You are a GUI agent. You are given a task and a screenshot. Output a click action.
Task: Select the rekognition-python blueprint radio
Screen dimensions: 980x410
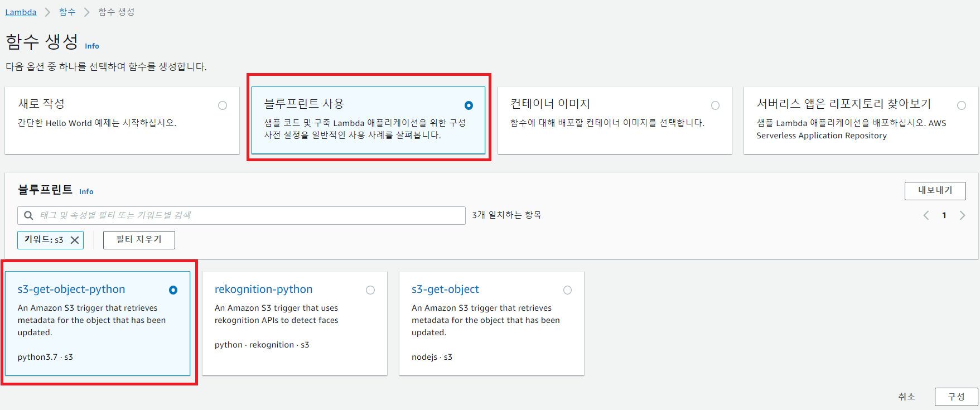(x=370, y=290)
